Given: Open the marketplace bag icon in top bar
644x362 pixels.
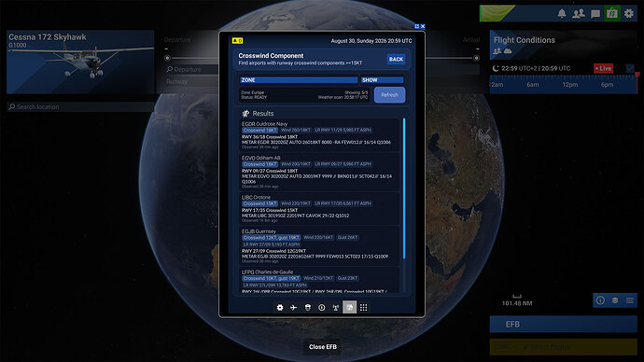Looking at the screenshot, I should point(612,14).
